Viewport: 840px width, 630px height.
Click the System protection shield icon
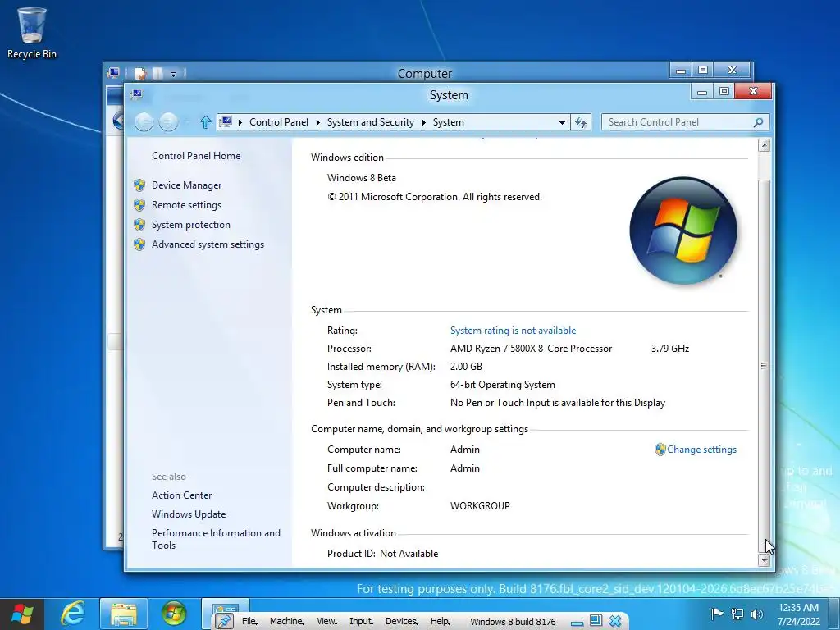(x=139, y=225)
